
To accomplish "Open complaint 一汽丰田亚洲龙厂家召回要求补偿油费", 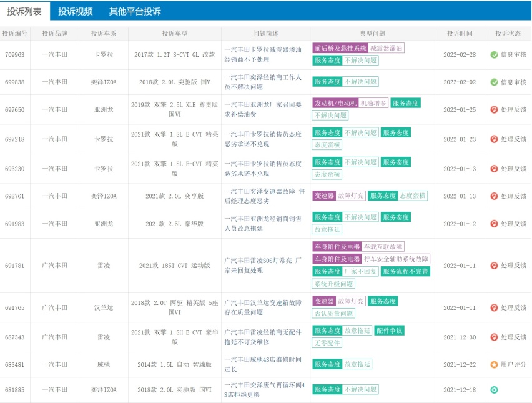I will tap(263, 110).
